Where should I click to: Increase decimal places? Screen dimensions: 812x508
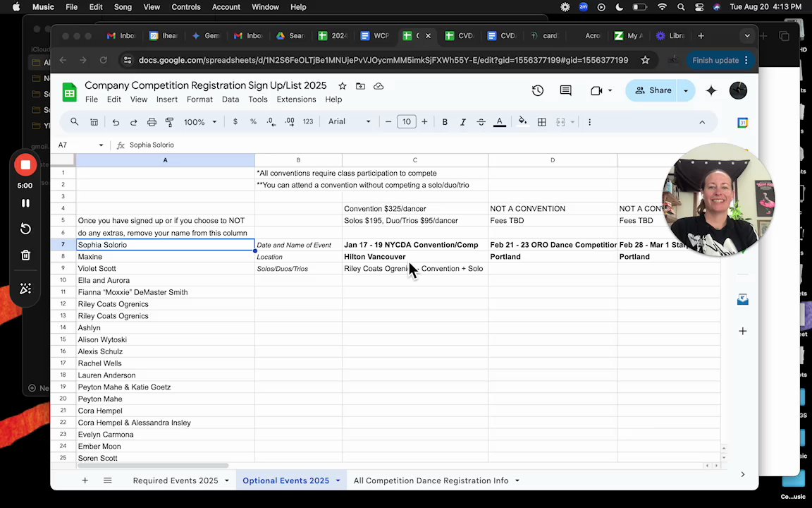290,122
